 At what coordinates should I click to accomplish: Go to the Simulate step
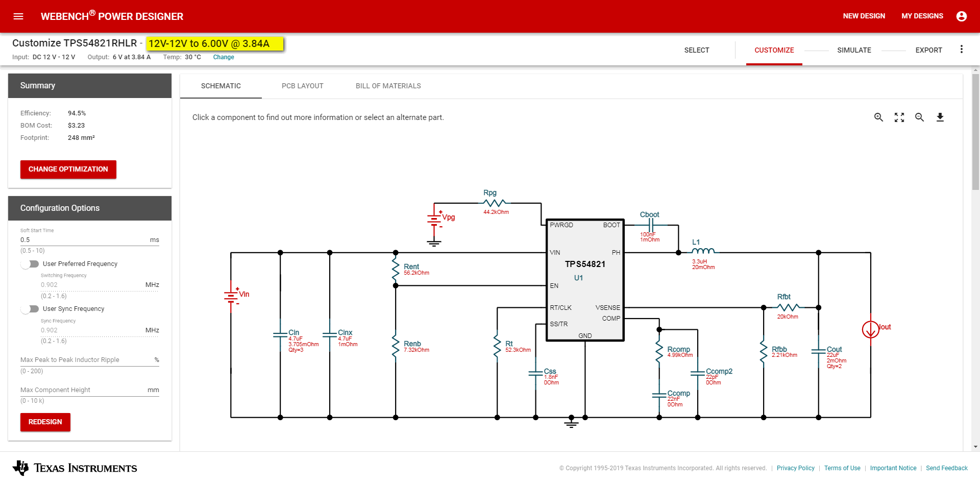pos(854,50)
